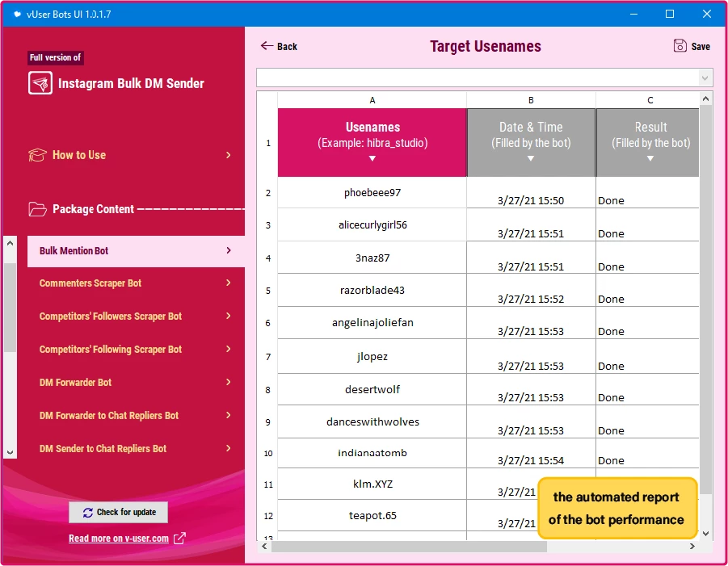Select Competitors' Following Scraper Bot entry
This screenshot has height=566, width=728.
point(136,349)
